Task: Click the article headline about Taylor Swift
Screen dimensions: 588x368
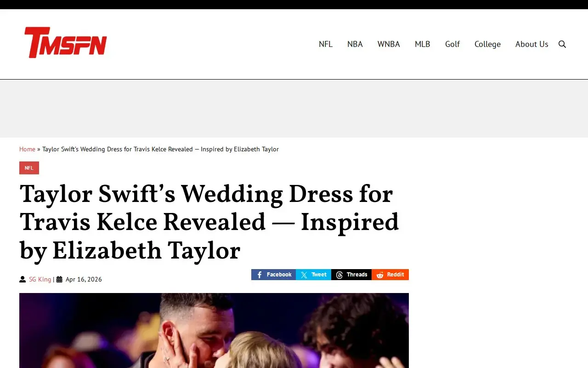Action: [x=209, y=223]
